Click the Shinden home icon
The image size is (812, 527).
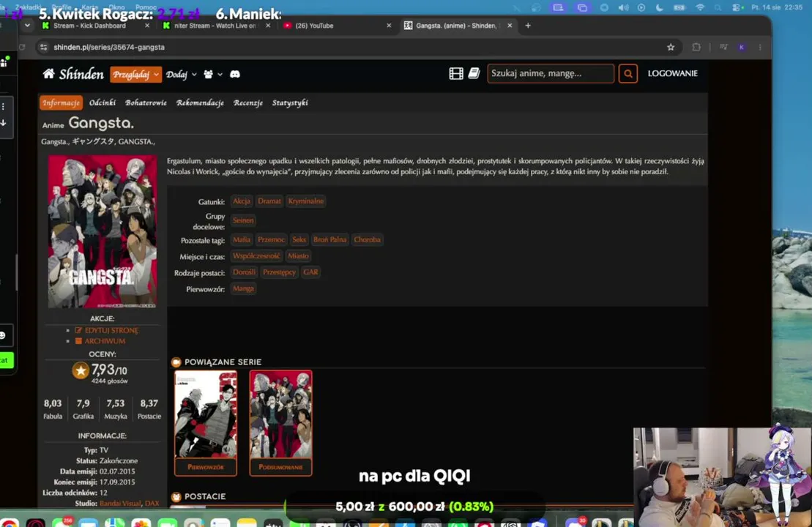pos(48,73)
